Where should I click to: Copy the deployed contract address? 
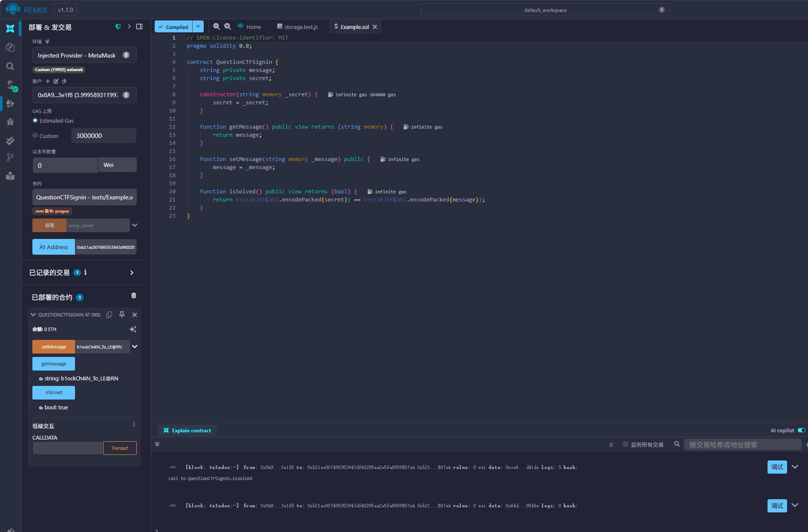coord(109,315)
